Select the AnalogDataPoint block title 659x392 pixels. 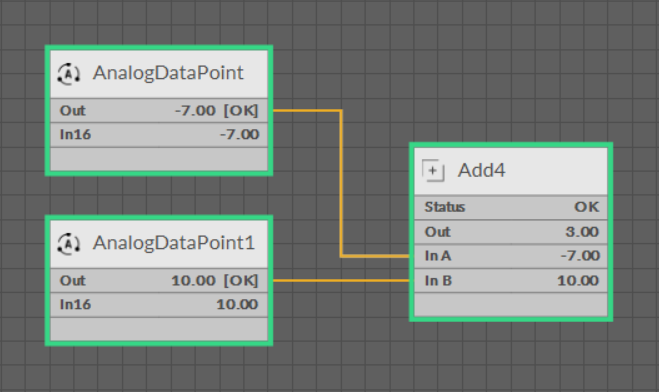pos(168,73)
